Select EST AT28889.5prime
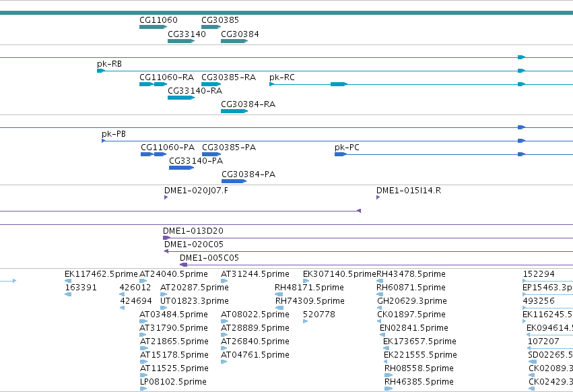The image size is (573, 392). pyautogui.click(x=224, y=335)
